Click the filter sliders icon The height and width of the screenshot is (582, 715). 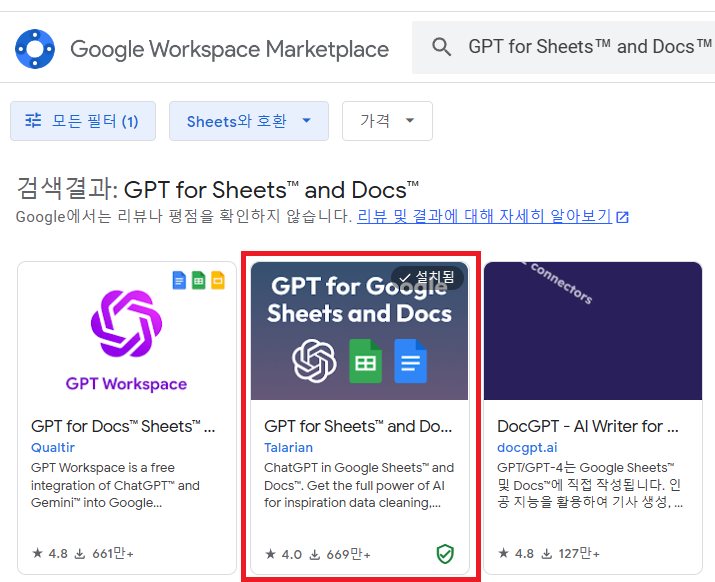point(33,120)
